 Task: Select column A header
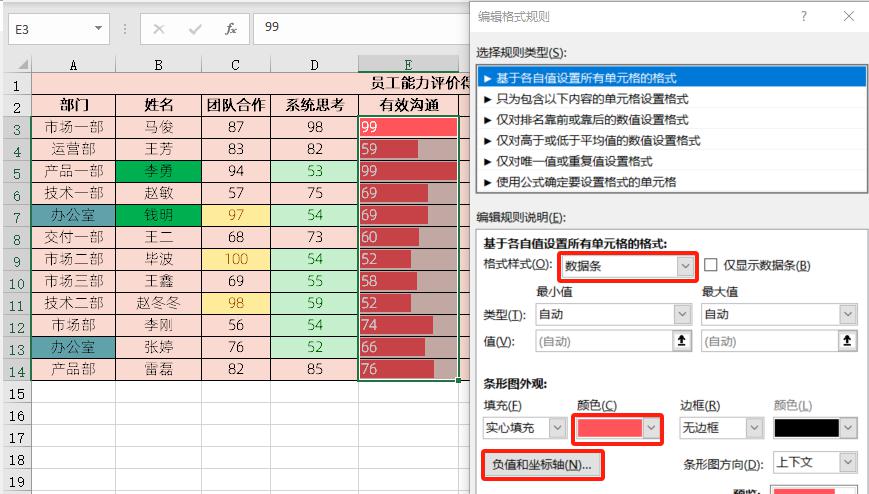tap(73, 65)
